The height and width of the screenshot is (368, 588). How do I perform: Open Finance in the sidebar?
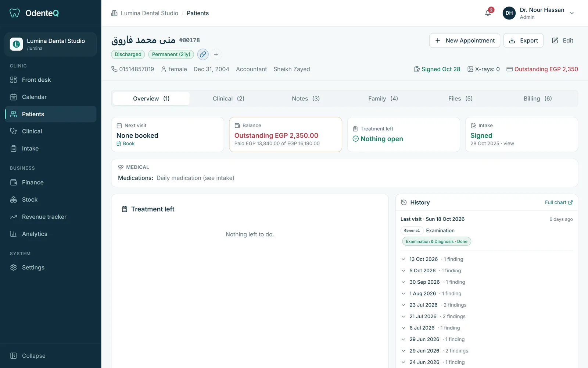click(x=51, y=183)
